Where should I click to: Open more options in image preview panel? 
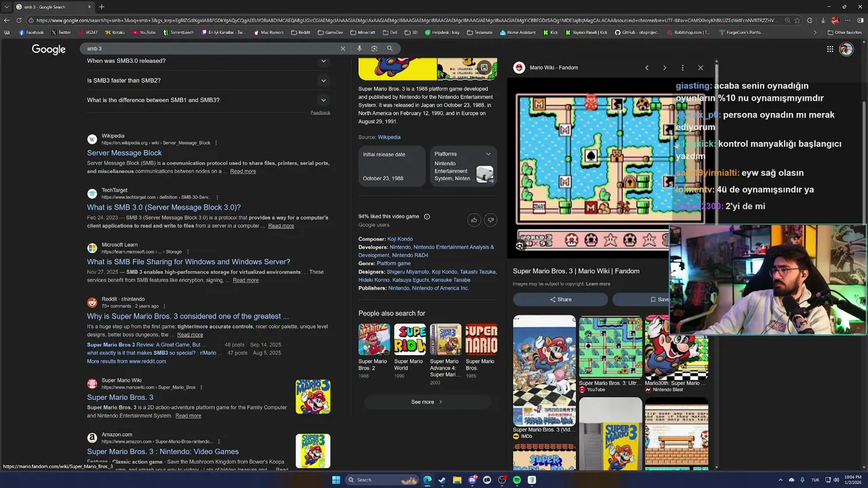point(683,68)
